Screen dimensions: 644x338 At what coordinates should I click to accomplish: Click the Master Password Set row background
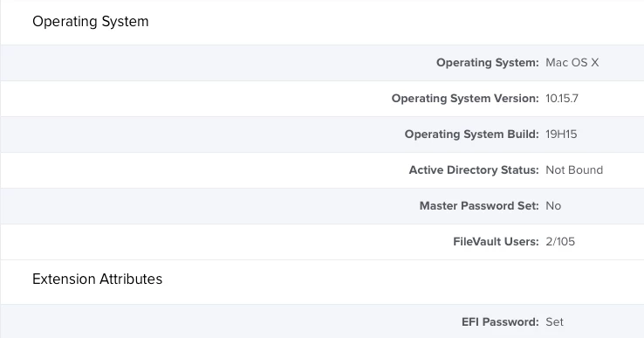pyautogui.click(x=322, y=206)
